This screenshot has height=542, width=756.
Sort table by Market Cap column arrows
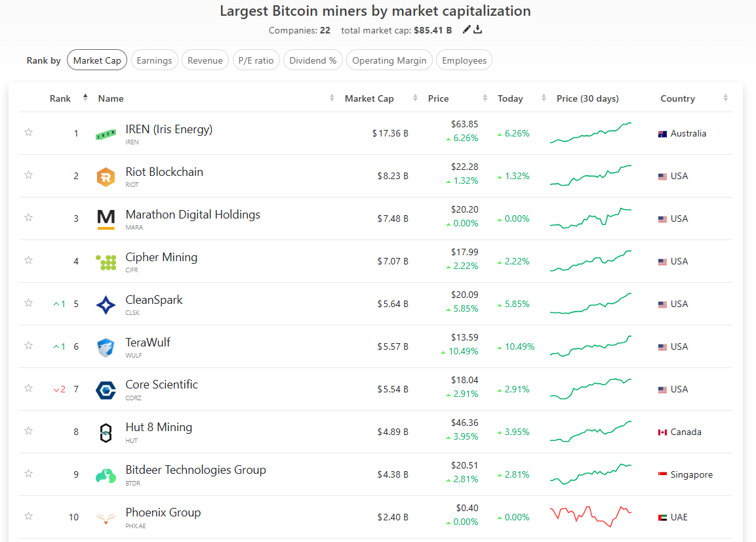coord(415,98)
